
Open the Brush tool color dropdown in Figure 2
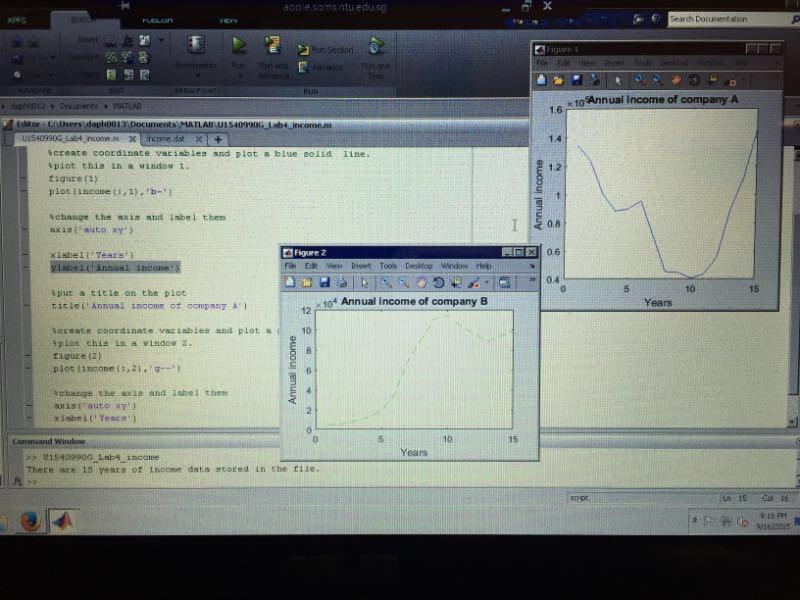487,283
